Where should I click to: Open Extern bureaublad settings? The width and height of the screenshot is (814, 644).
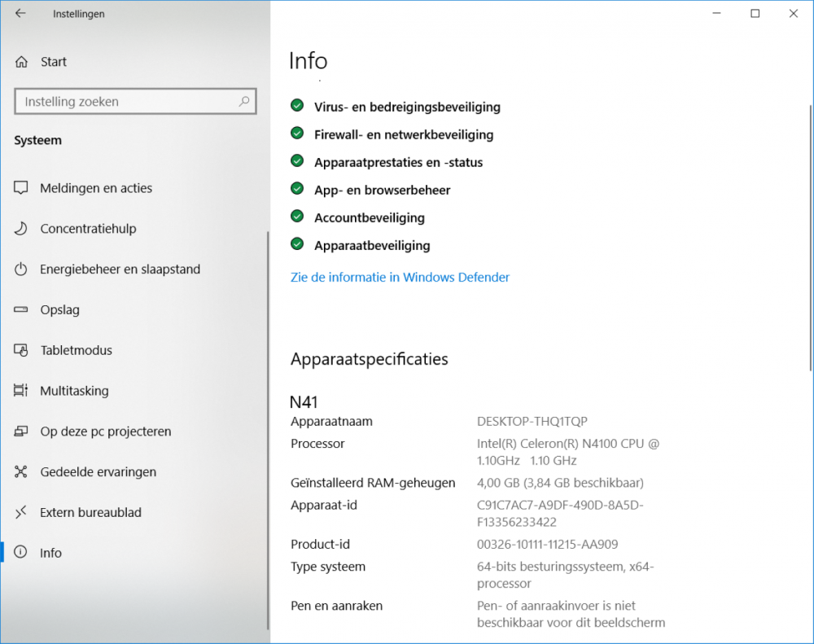point(90,513)
